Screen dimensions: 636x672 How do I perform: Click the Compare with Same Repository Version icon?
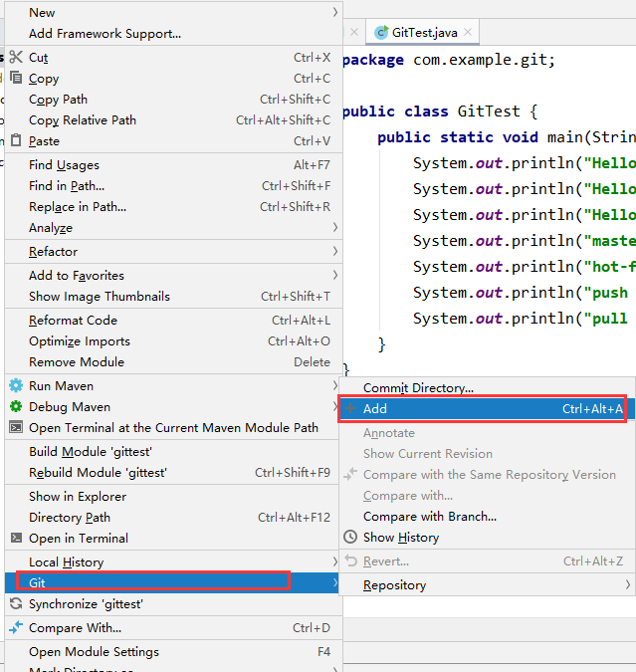[x=350, y=474]
